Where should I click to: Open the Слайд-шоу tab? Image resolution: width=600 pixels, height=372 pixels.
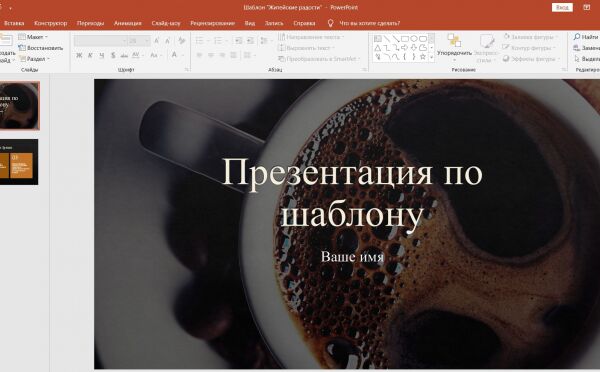click(x=166, y=23)
